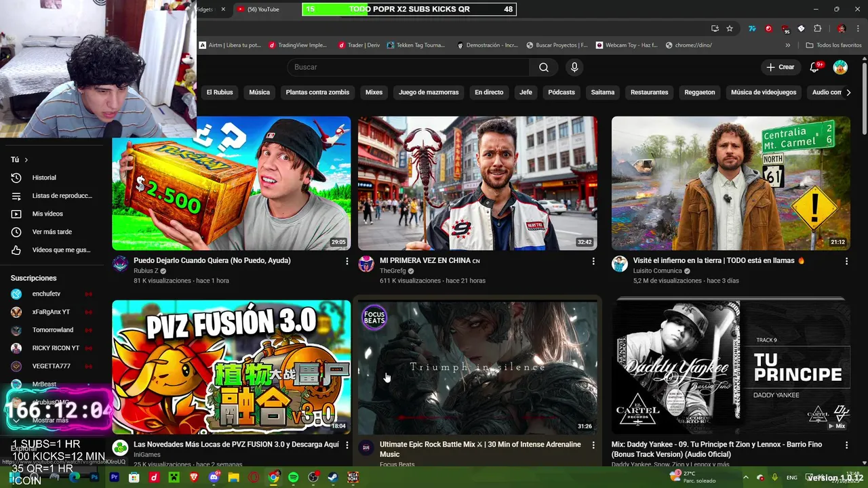868x488 pixels.
Task: Show more category chips with right arrow
Action: [848, 92]
